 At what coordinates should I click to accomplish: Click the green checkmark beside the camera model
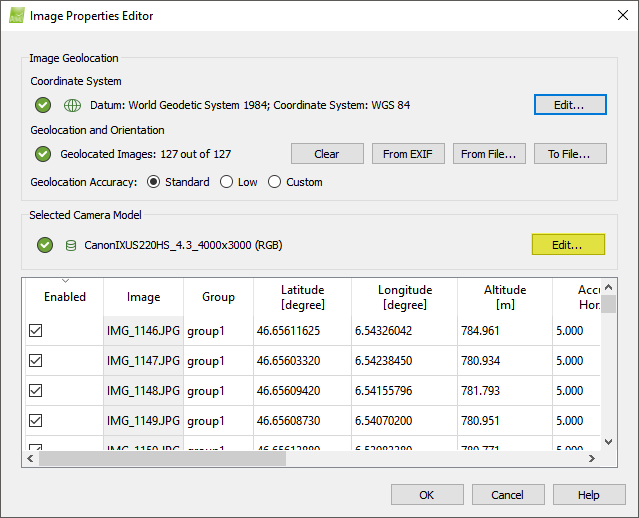(43, 245)
